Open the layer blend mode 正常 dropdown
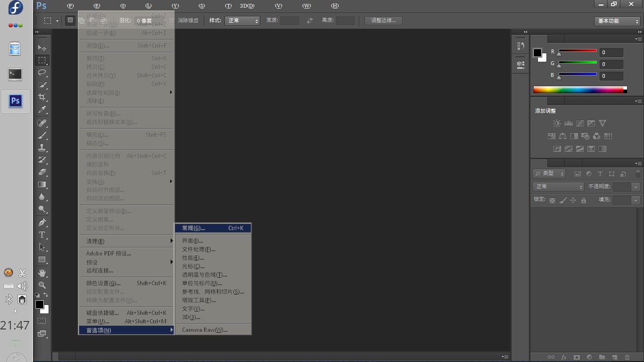The width and height of the screenshot is (644, 362). tap(558, 187)
